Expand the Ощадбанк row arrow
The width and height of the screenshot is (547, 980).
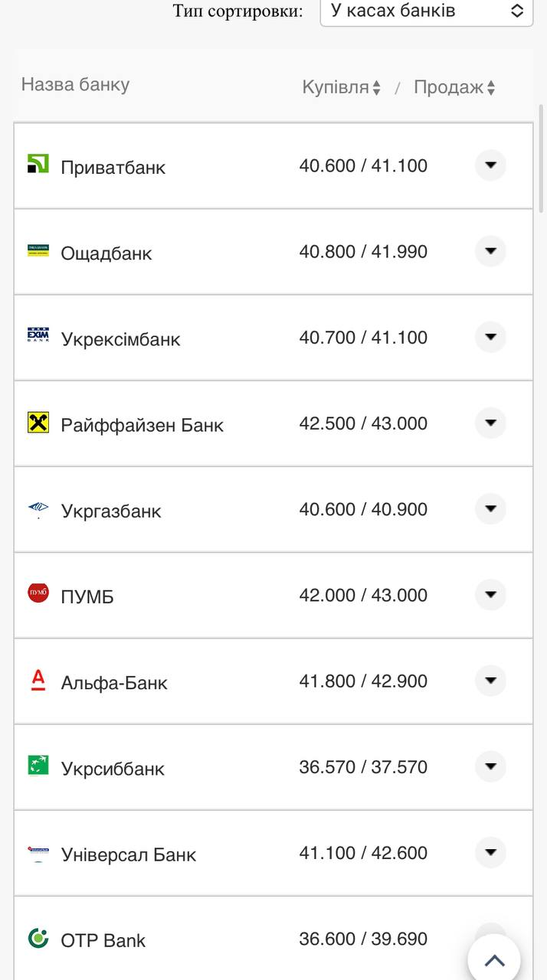pos(490,250)
